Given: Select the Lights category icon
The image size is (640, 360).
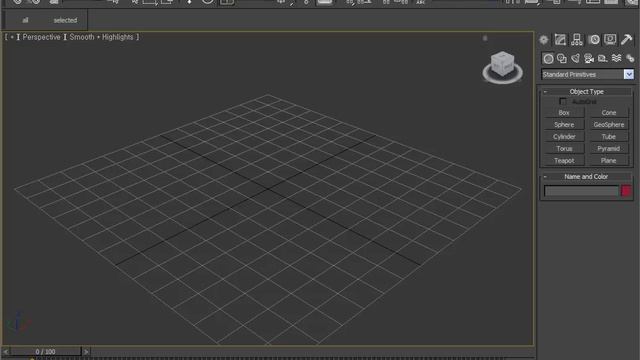Looking at the screenshot, I should [x=575, y=58].
